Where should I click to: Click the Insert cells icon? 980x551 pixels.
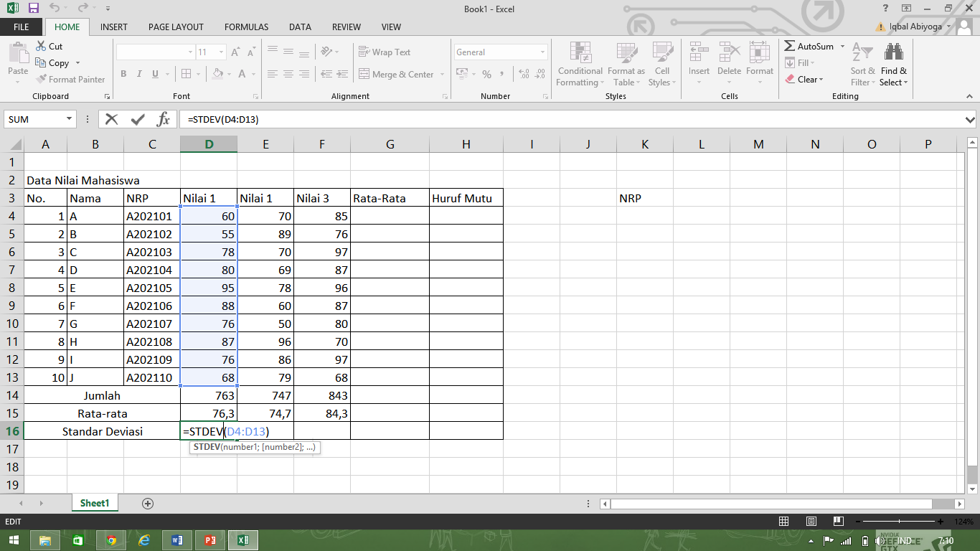point(699,52)
